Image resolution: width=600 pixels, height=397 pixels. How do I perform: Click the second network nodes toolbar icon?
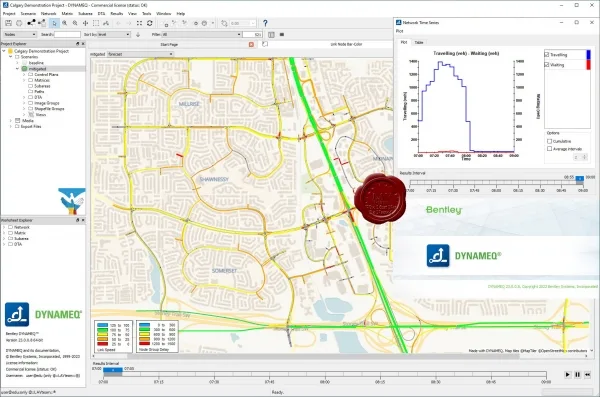pos(42,23)
